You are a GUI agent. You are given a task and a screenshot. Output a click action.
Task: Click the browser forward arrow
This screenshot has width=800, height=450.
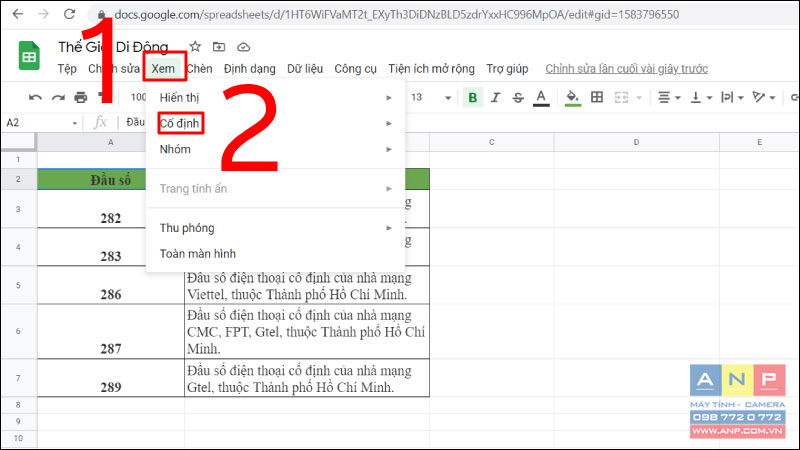[x=43, y=14]
